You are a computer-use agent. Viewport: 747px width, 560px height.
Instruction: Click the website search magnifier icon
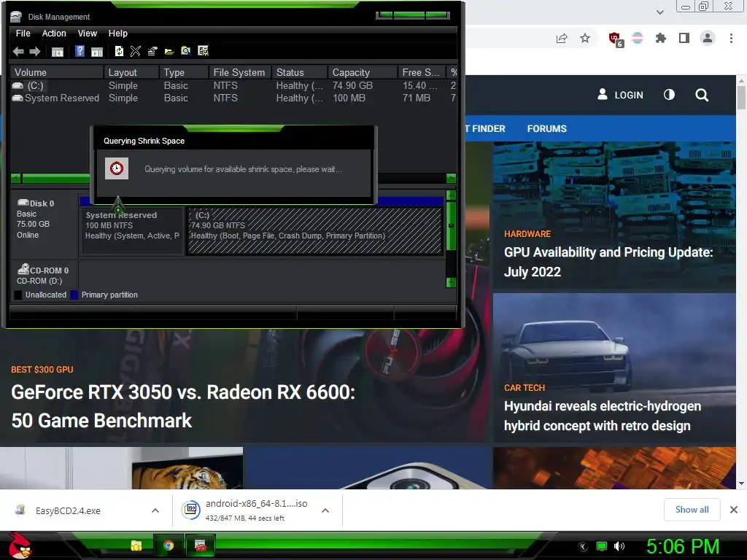pos(701,95)
